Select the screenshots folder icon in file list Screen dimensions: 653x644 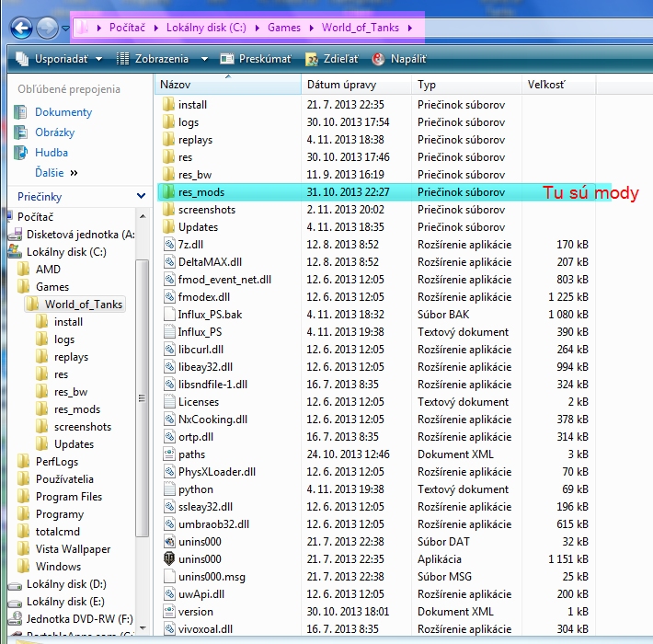(x=168, y=209)
